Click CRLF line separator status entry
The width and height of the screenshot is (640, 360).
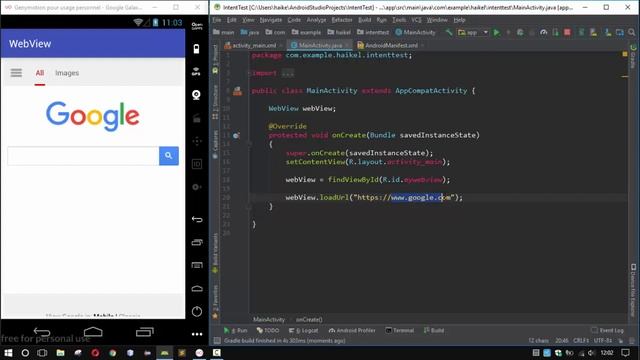(581, 340)
